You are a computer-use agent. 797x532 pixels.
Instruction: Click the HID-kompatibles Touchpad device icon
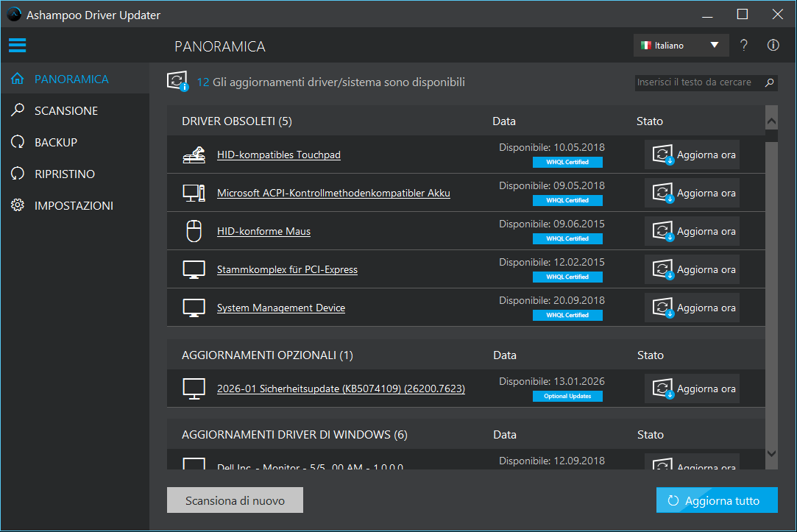pos(194,155)
